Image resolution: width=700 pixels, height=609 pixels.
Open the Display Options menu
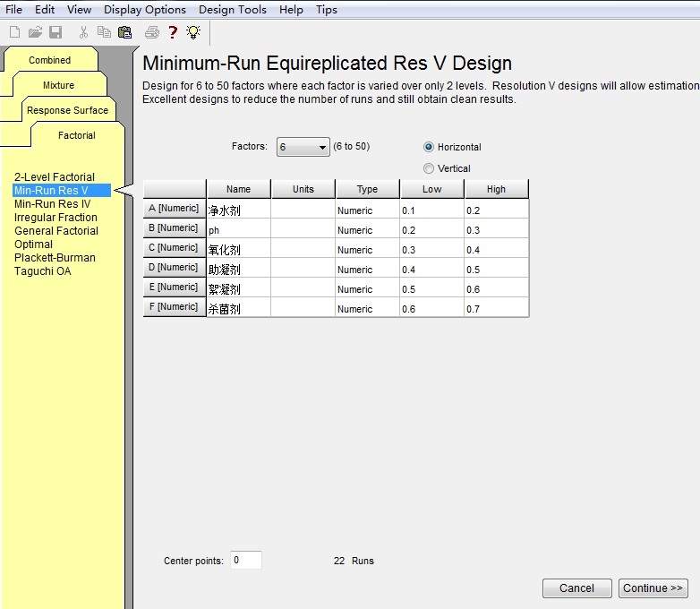[145, 9]
